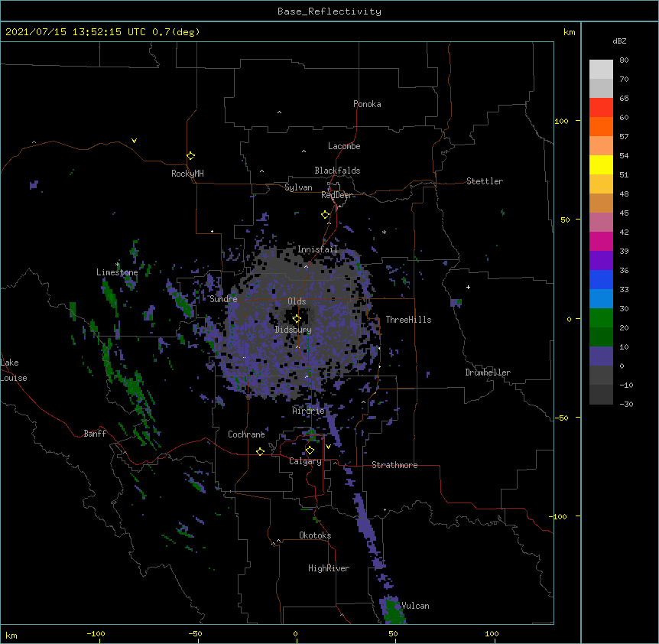Screen dimensions: 659x644
Task: Select the Lacombe label
Action: coord(344,146)
